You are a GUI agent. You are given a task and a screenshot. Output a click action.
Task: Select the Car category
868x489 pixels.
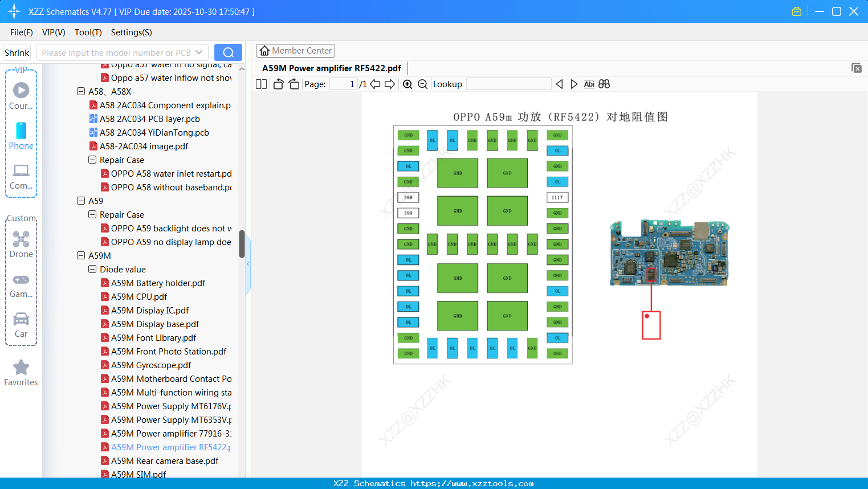21,325
